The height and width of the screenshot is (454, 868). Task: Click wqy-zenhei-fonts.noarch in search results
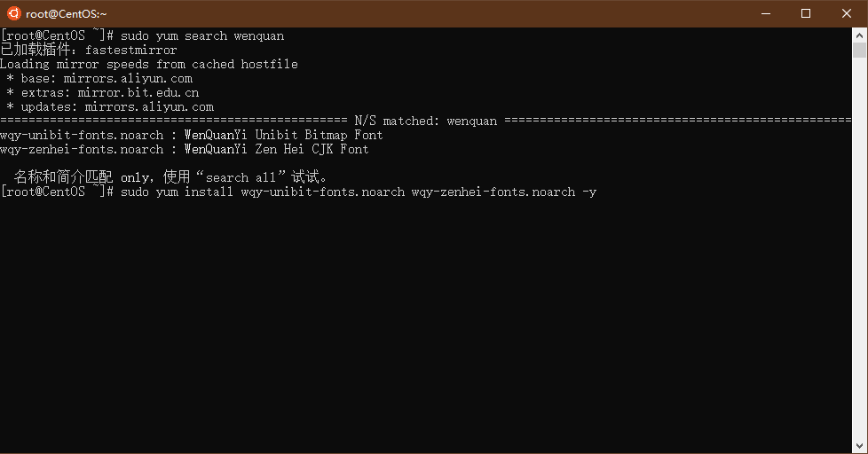coord(82,149)
